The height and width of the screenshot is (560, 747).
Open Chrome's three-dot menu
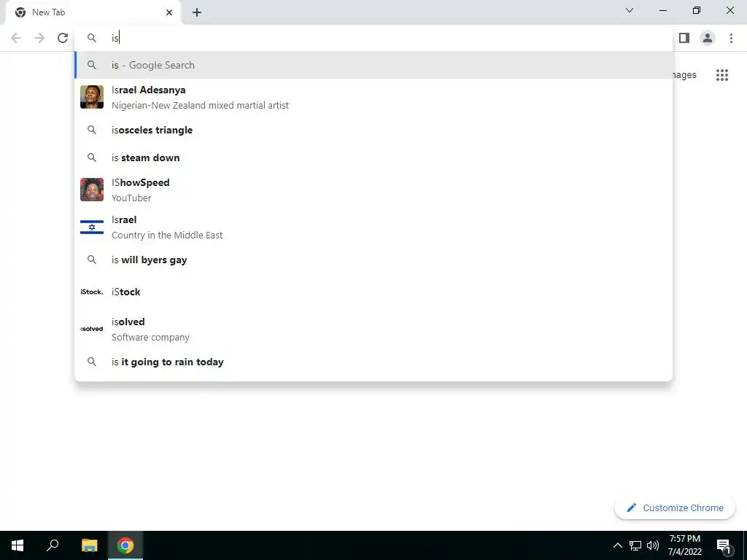pyautogui.click(x=731, y=38)
